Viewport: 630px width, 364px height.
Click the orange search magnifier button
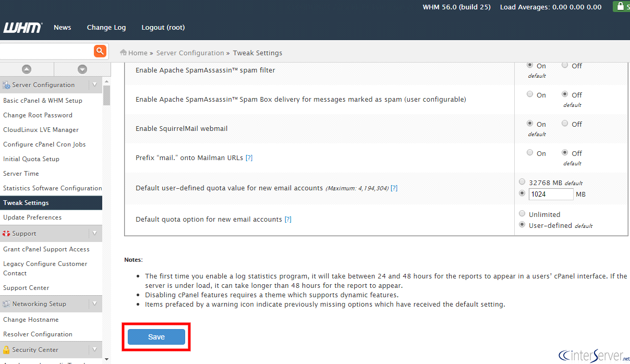click(x=100, y=51)
